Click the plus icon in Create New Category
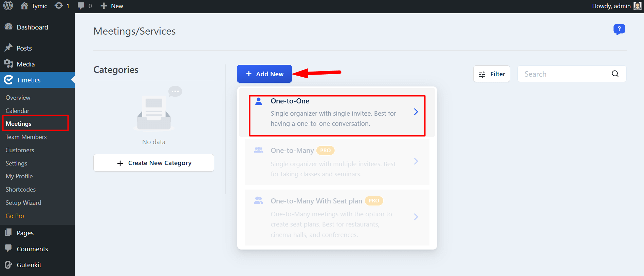644x276 pixels. click(x=120, y=163)
